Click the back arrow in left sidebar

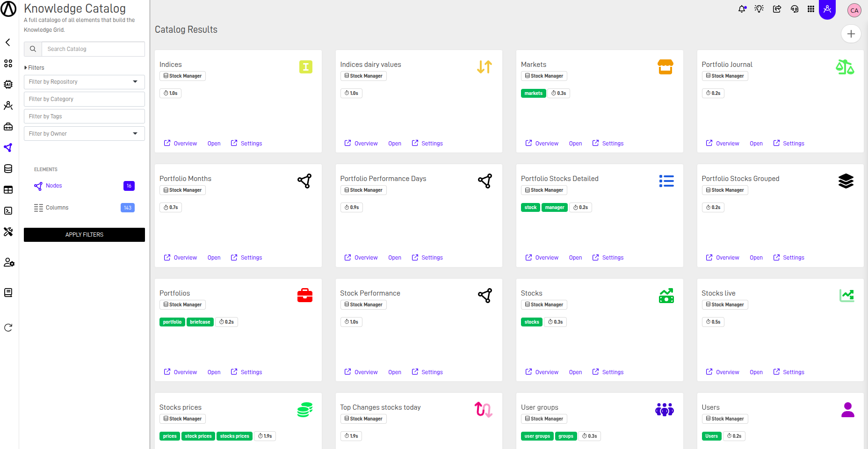[8, 42]
